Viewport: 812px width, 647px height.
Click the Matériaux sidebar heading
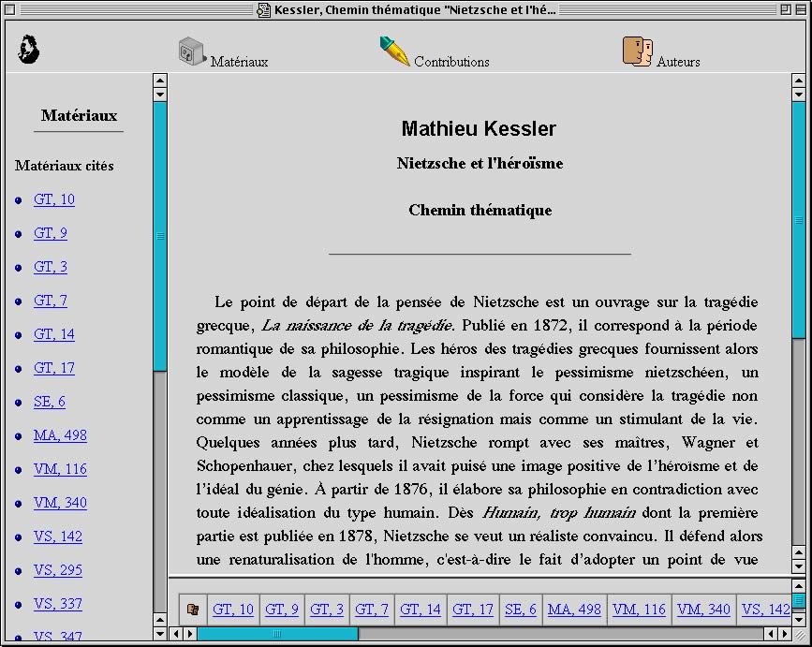click(79, 115)
